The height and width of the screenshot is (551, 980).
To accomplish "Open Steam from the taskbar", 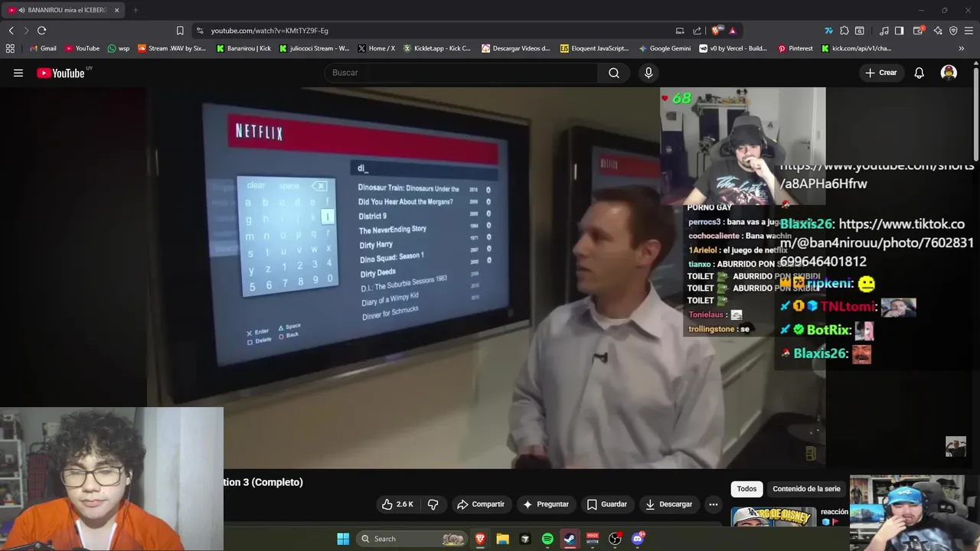I will tap(570, 539).
